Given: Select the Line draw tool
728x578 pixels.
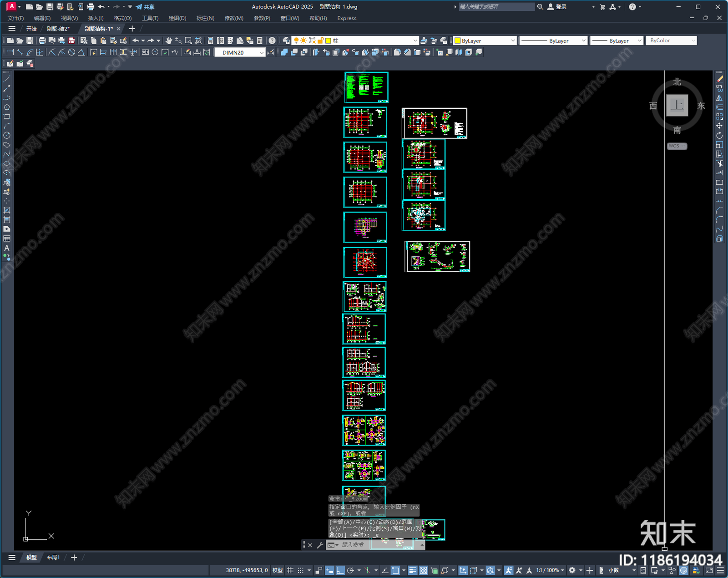Looking at the screenshot, I should pyautogui.click(x=7, y=79).
